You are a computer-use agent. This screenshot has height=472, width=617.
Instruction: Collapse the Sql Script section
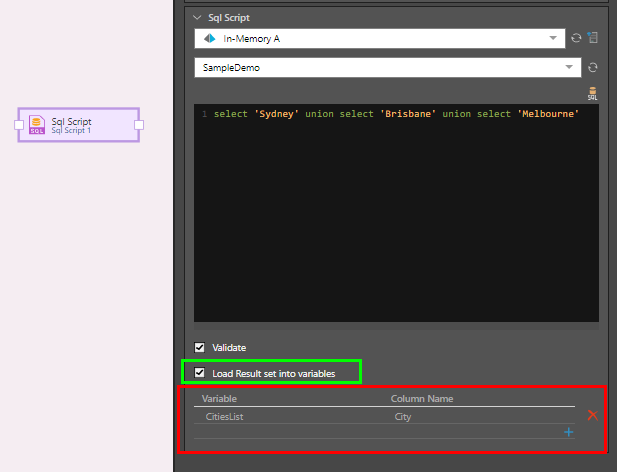coord(196,18)
